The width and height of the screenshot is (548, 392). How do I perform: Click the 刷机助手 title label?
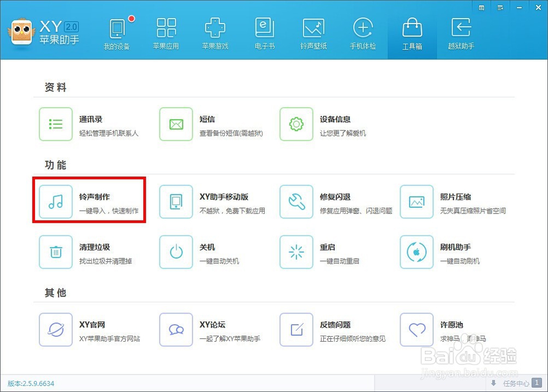pyautogui.click(x=455, y=247)
